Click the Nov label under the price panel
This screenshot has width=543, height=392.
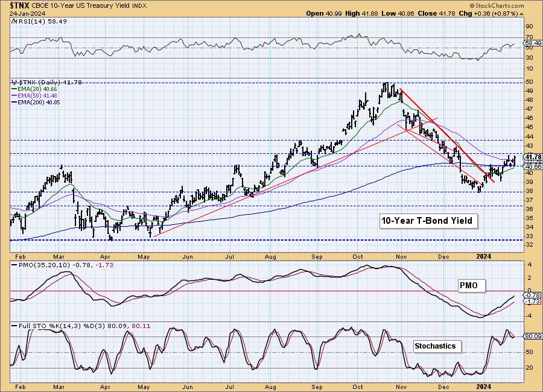tap(401, 256)
